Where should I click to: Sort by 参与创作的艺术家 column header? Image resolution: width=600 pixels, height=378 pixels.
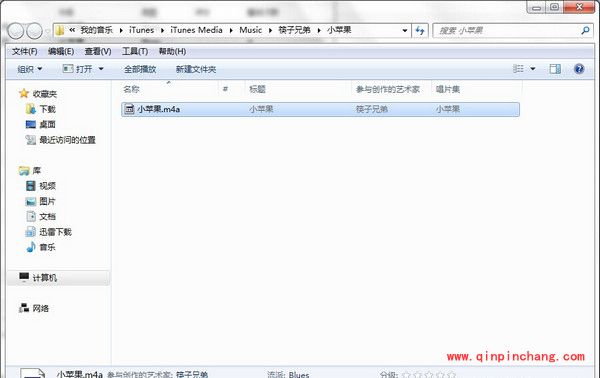(x=388, y=89)
